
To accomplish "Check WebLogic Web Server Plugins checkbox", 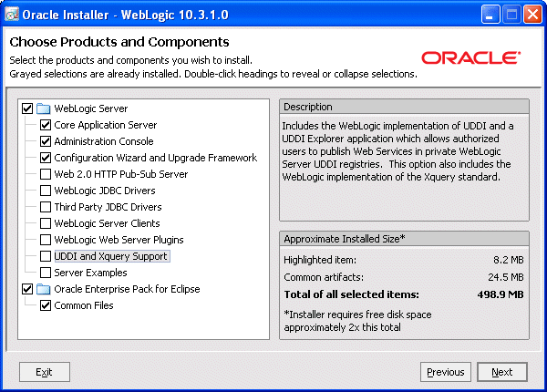I will (46, 240).
